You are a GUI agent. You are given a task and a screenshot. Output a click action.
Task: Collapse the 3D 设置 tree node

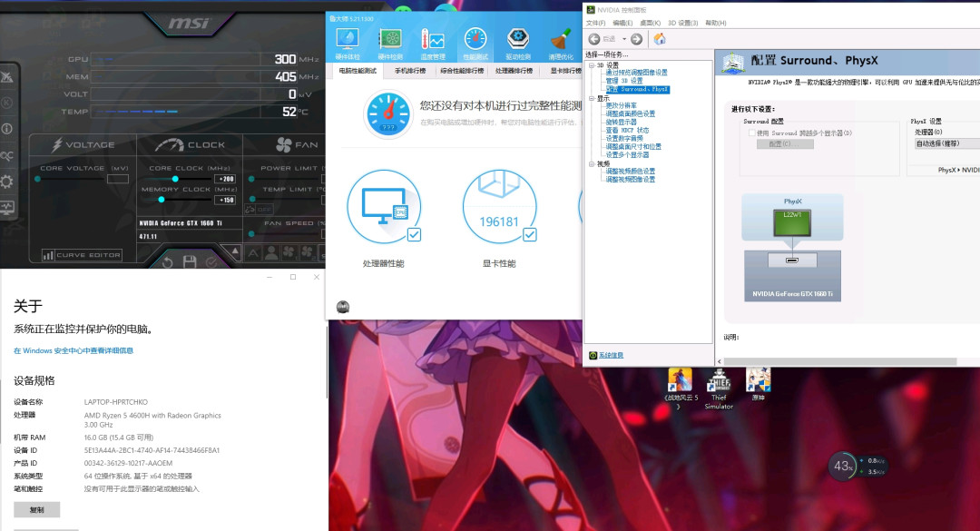tap(592, 65)
